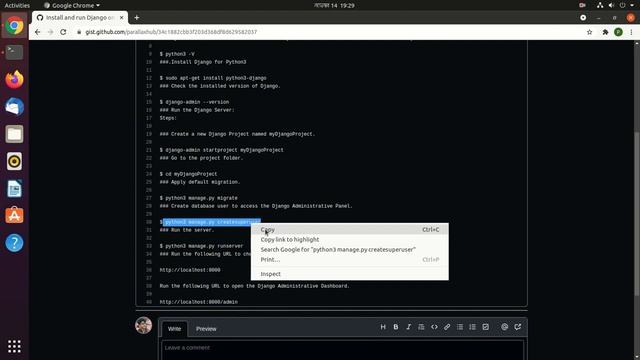Insert quote in comment editor
The height and width of the screenshot is (360, 640).
421,327
